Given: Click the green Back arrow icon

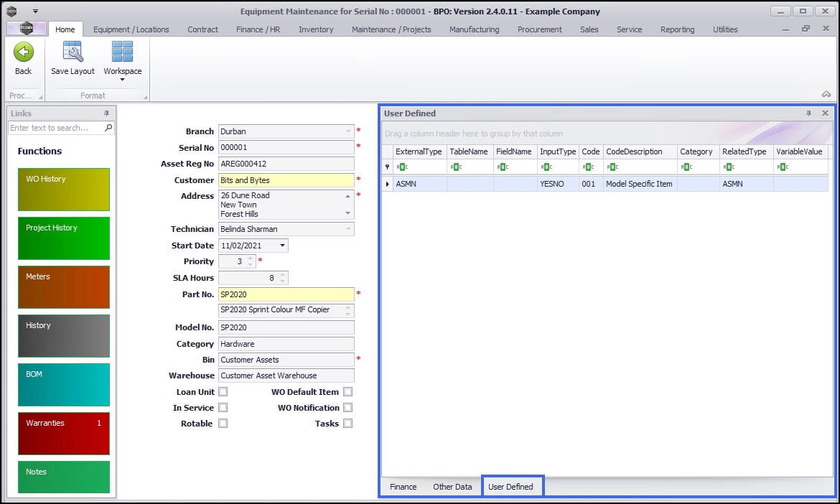Looking at the screenshot, I should (24, 52).
